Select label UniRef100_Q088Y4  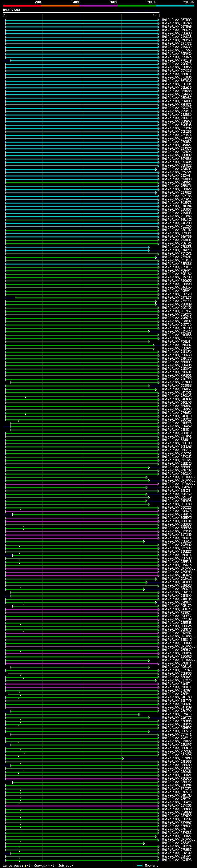pyautogui.click(x=177, y=653)
